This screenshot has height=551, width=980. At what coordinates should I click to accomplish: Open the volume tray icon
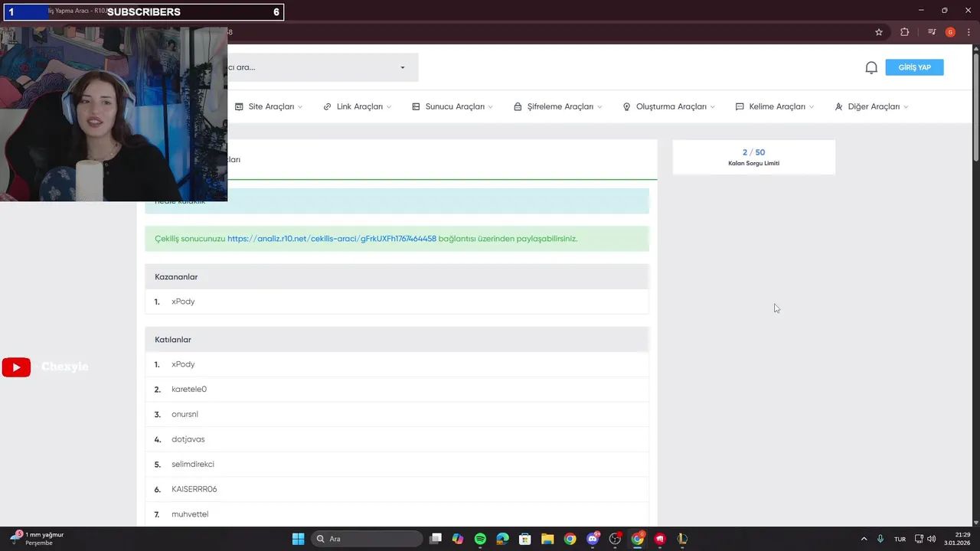tap(932, 539)
